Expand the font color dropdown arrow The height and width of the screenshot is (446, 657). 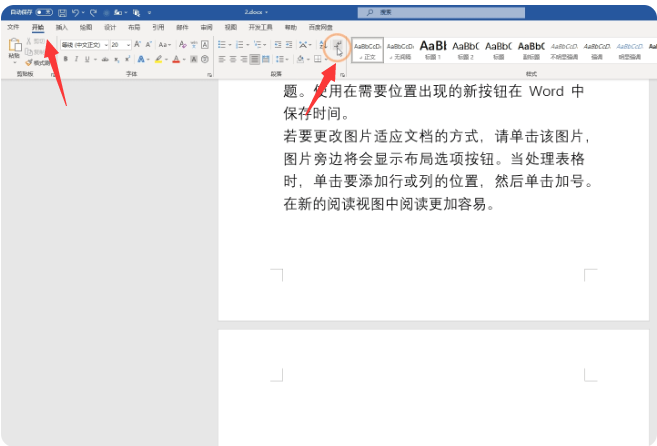click(x=186, y=59)
